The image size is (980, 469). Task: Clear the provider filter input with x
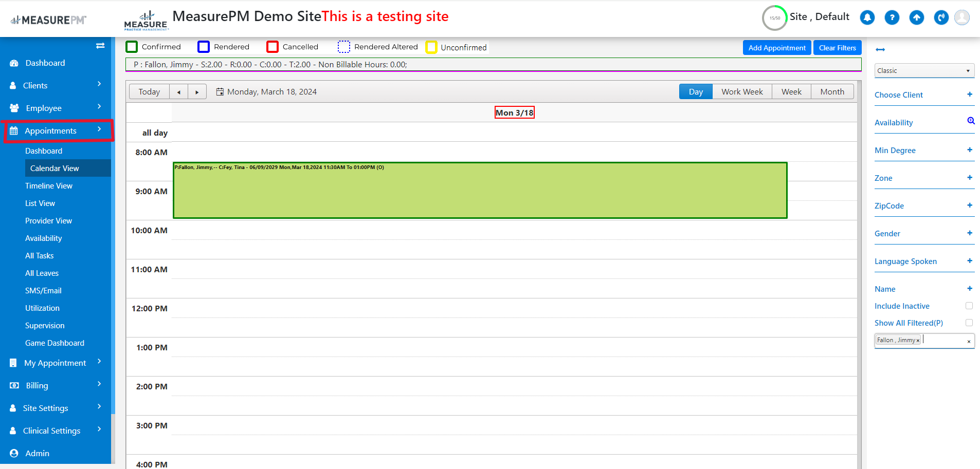click(x=969, y=342)
